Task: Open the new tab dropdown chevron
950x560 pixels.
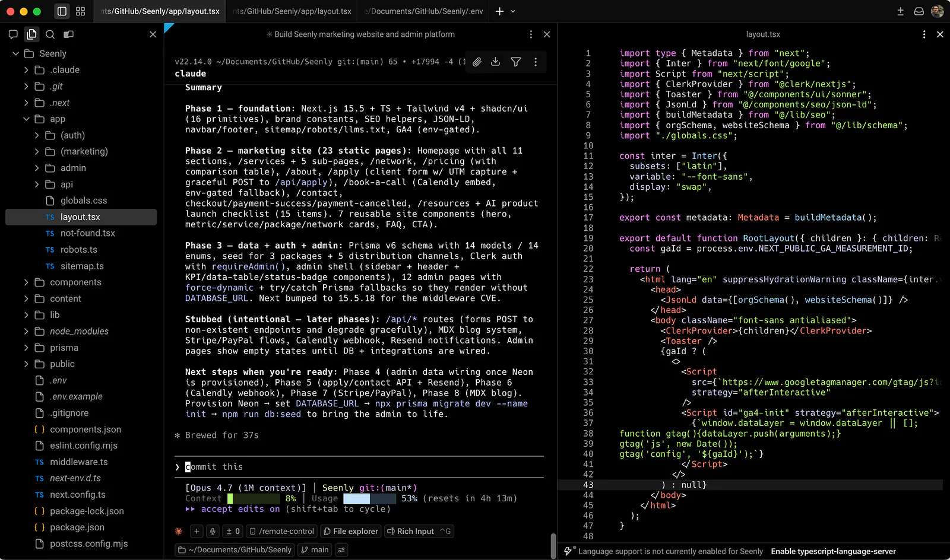Action: 513,11
